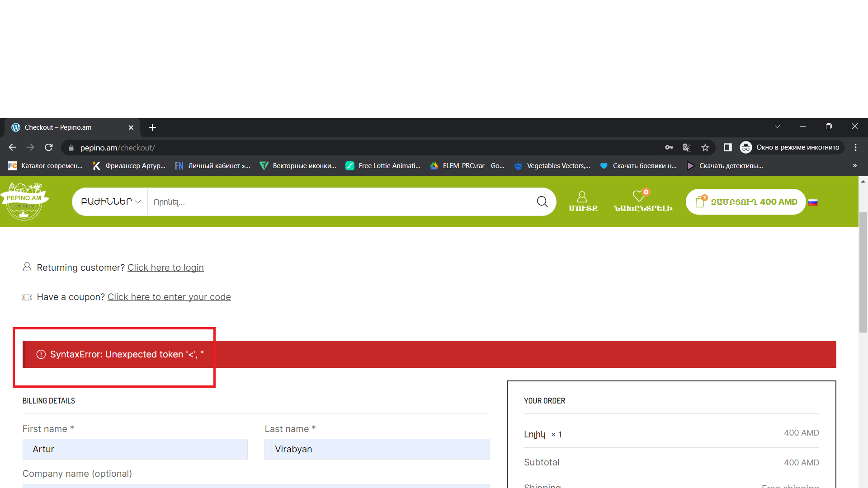Click the Google Translate icon in address bar
The height and width of the screenshot is (488, 868).
[687, 148]
